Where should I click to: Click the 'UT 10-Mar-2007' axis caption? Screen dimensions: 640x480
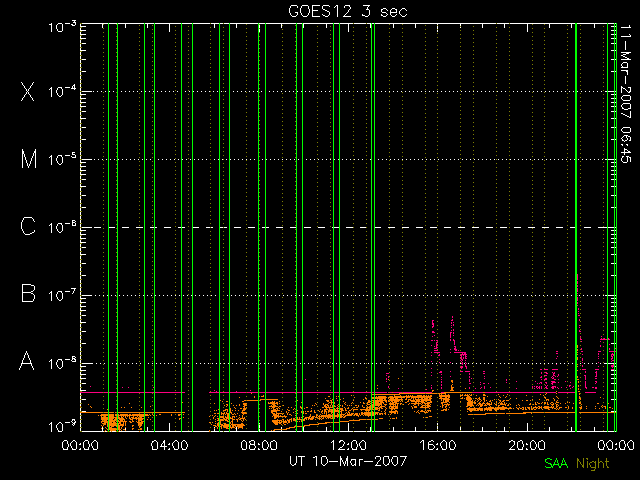click(348, 461)
